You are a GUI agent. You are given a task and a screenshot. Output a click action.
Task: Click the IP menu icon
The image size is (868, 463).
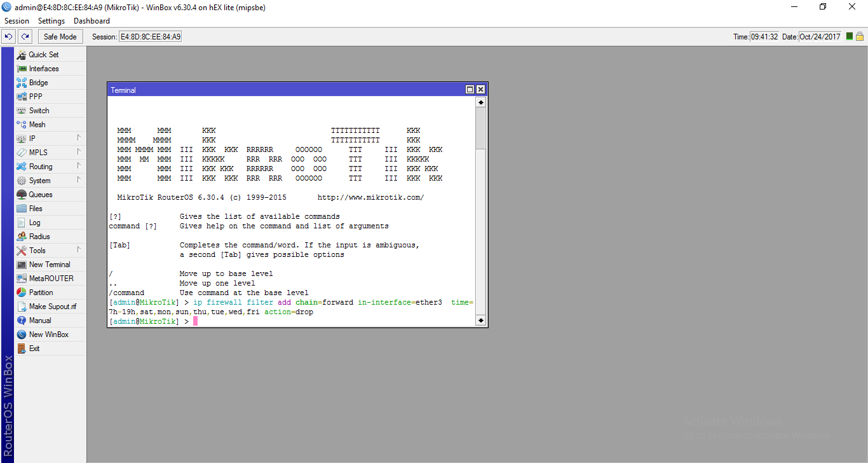pyautogui.click(x=22, y=139)
